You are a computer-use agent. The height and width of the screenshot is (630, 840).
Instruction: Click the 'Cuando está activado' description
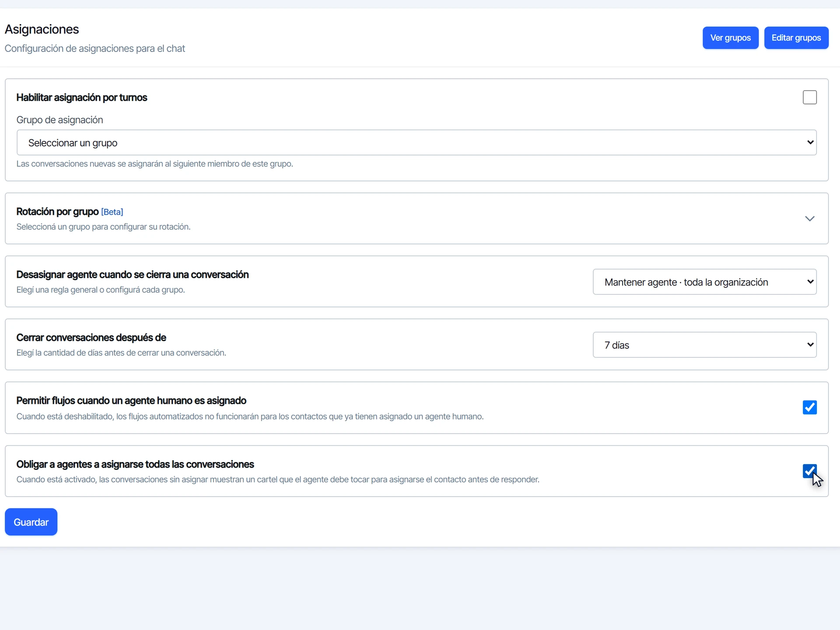pos(278,479)
